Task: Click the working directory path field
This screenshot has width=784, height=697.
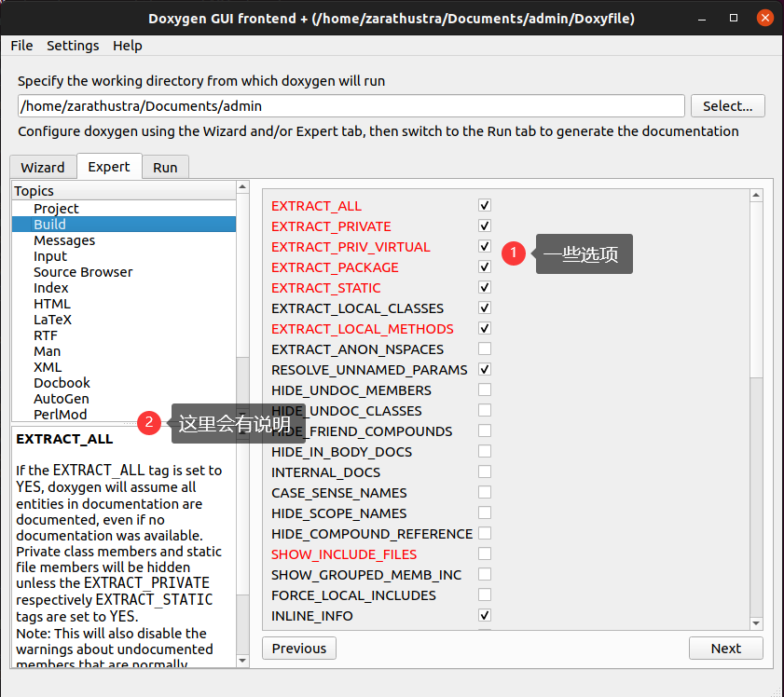Action: (x=351, y=106)
